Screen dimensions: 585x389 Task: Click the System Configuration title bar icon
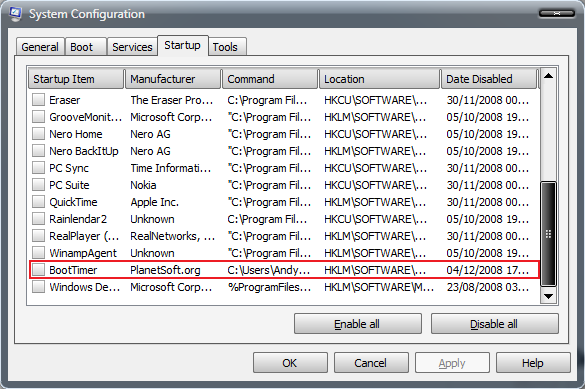(15, 13)
